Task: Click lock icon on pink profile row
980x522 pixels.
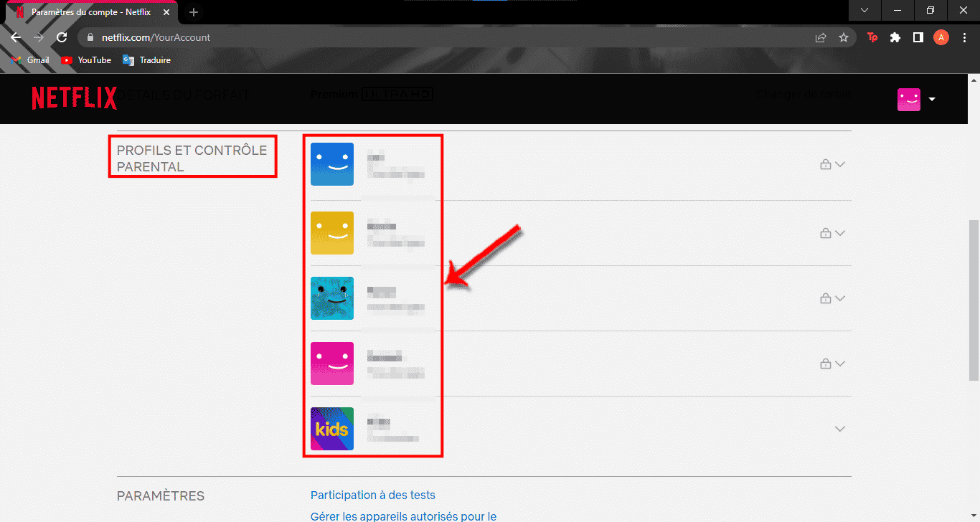Action: [825, 364]
